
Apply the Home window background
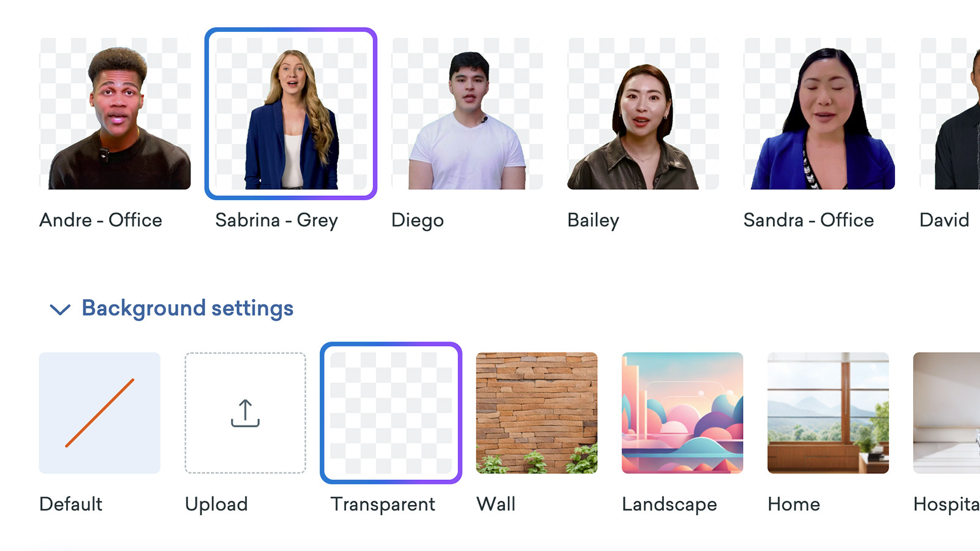click(827, 413)
